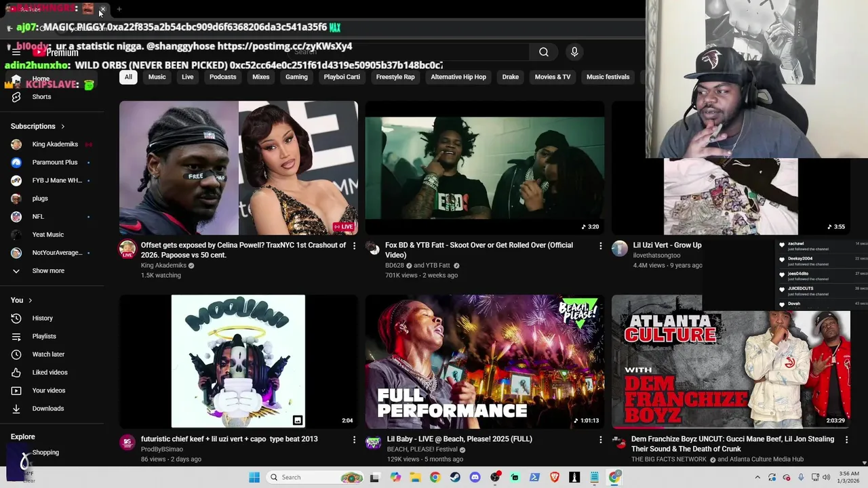
Task: Select the Playboi Carti filter chip
Action: click(342, 77)
